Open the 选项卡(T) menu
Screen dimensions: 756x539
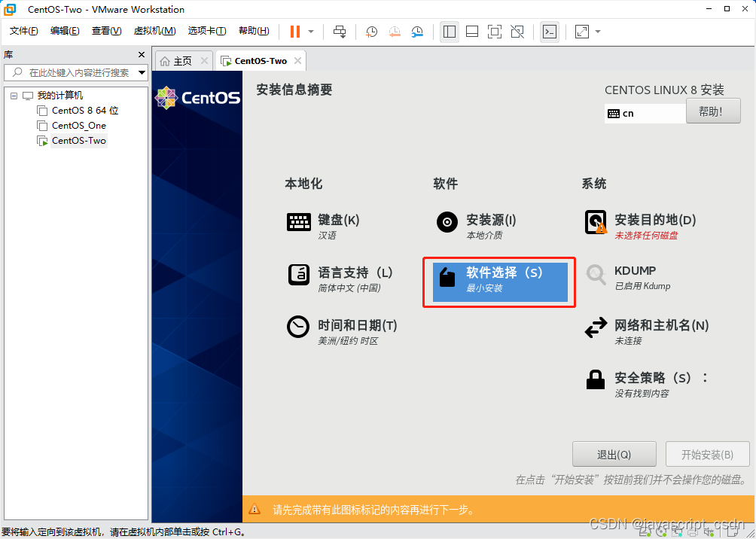207,31
